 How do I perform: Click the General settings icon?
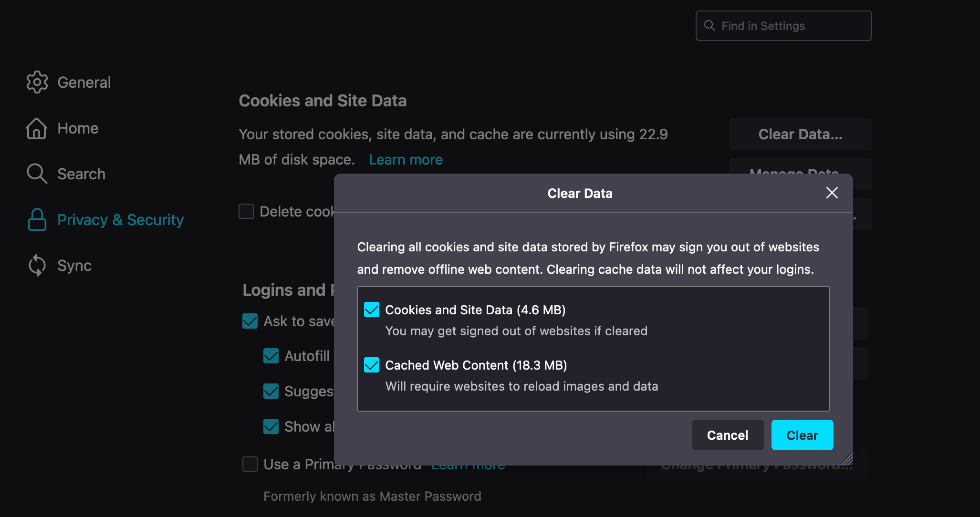tap(36, 82)
